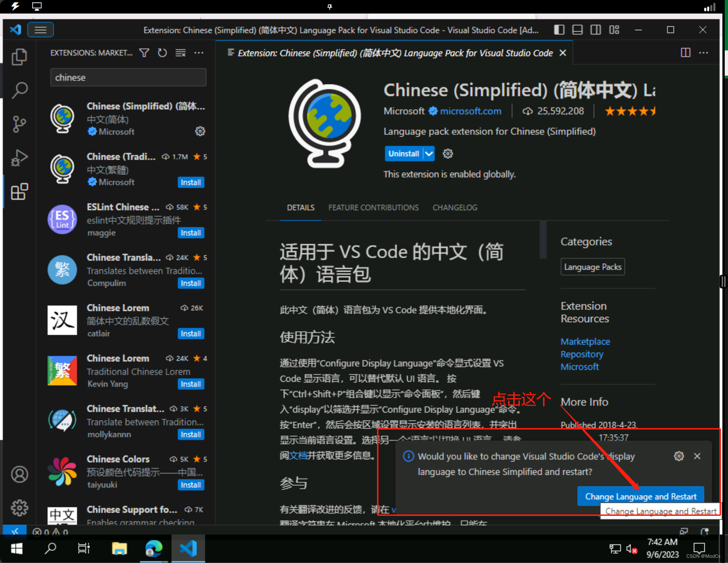Select the Extensions view icon

coord(19,191)
